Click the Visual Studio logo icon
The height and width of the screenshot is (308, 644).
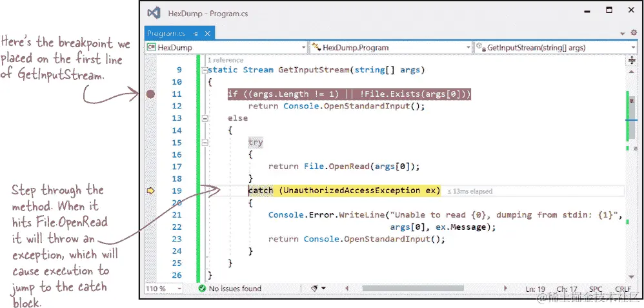click(154, 13)
